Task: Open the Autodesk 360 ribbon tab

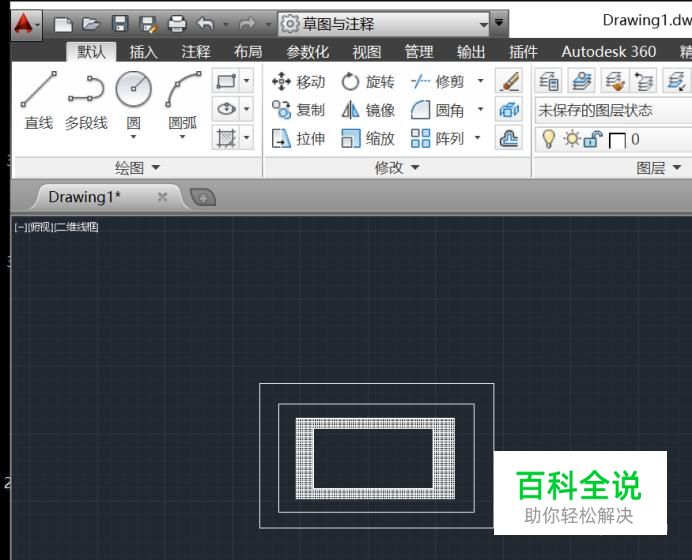Action: coord(609,52)
